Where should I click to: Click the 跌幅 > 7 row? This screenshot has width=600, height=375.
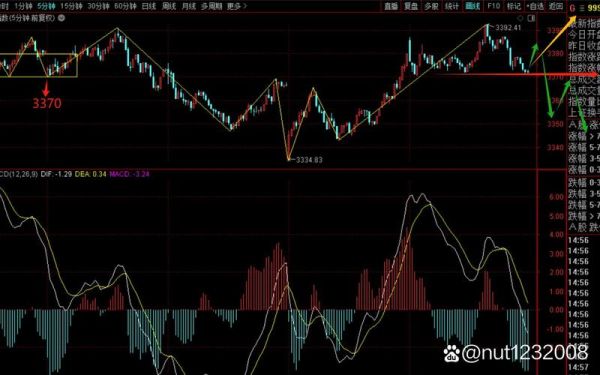tap(584, 216)
